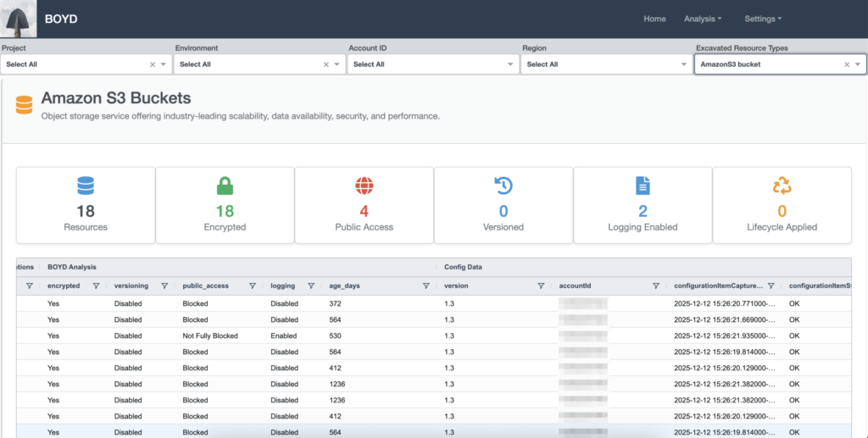Screen dimensions: 868x438
Task: Clear the AmazonS3 bucket resource type
Action: pyautogui.click(x=846, y=64)
